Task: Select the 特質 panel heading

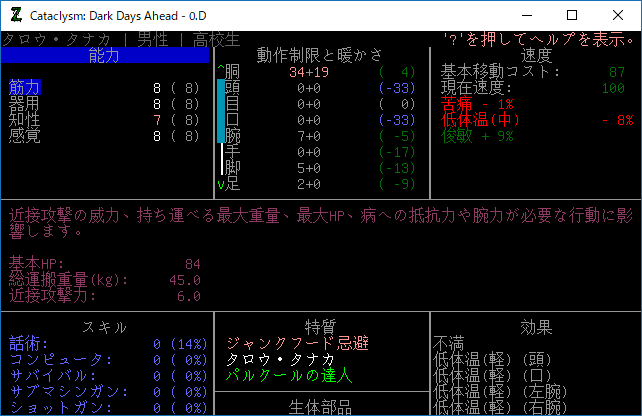Action: pos(320,327)
